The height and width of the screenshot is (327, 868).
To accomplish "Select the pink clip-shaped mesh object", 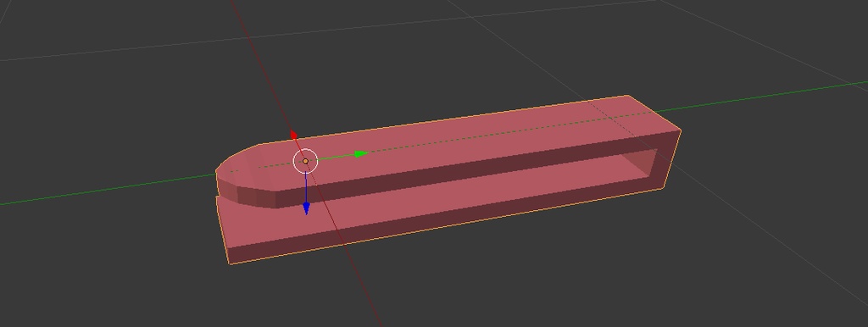I will click(x=448, y=180).
